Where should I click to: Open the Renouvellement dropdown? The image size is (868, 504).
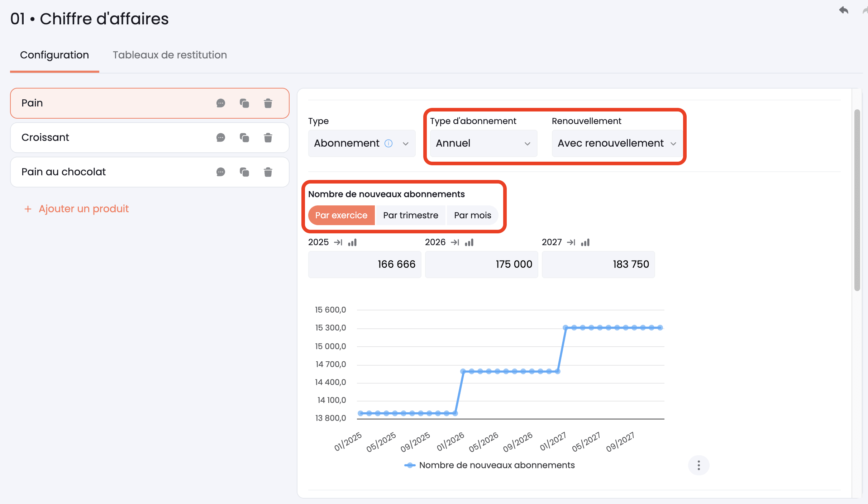point(617,143)
